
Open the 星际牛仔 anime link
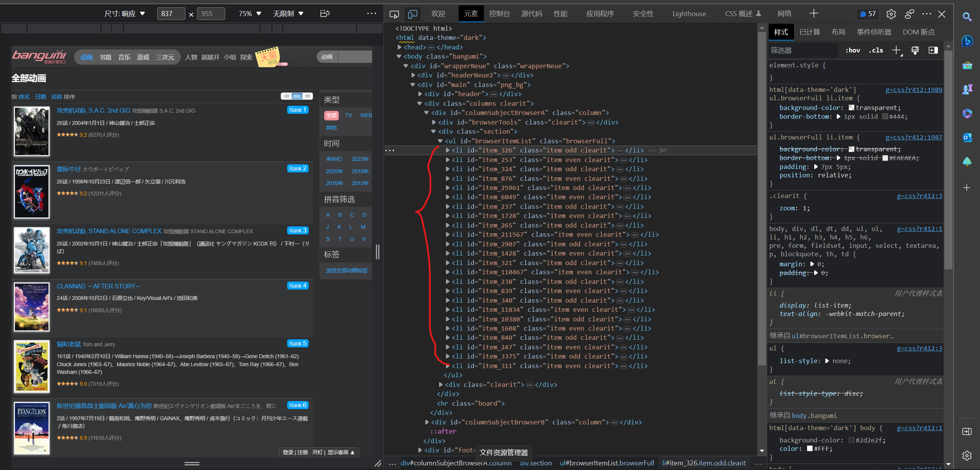point(69,169)
